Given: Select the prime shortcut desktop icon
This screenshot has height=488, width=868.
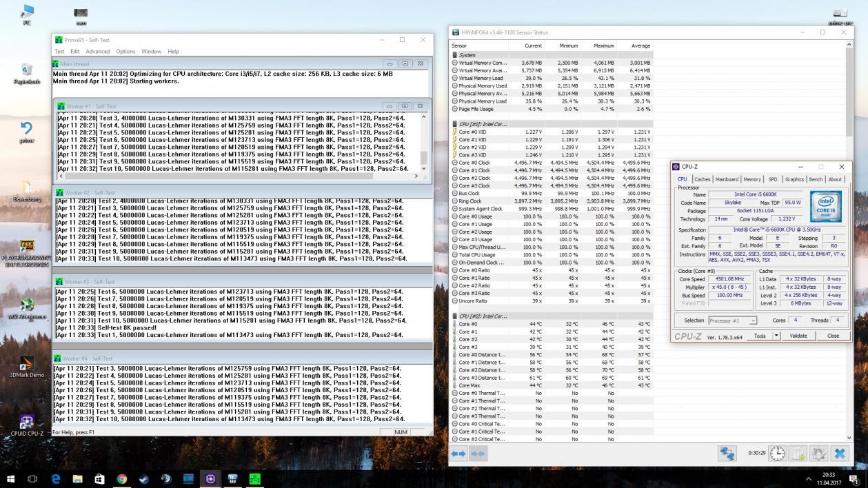Looking at the screenshot, I should coord(27,132).
